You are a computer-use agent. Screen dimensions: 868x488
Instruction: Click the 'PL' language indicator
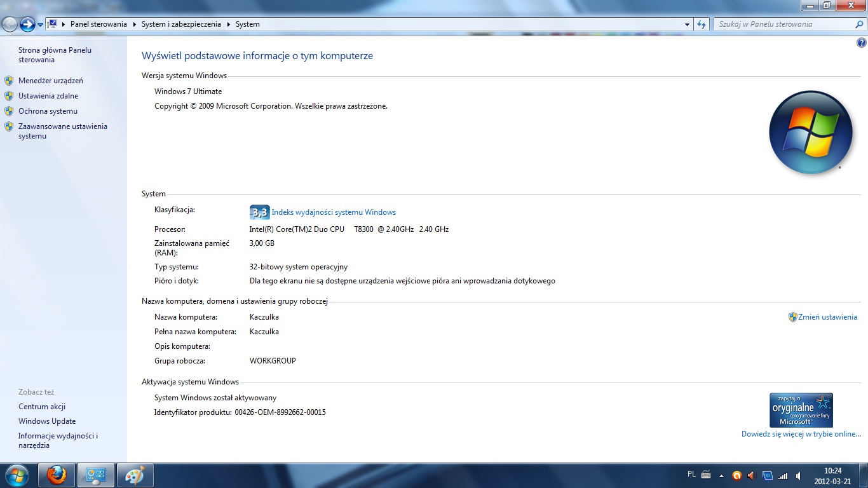[x=691, y=474]
